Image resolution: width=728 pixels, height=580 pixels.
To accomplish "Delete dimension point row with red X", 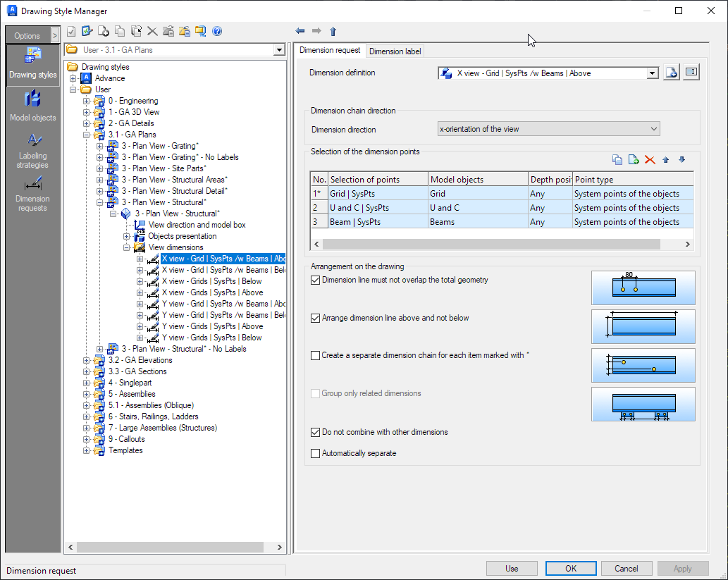I will point(650,160).
